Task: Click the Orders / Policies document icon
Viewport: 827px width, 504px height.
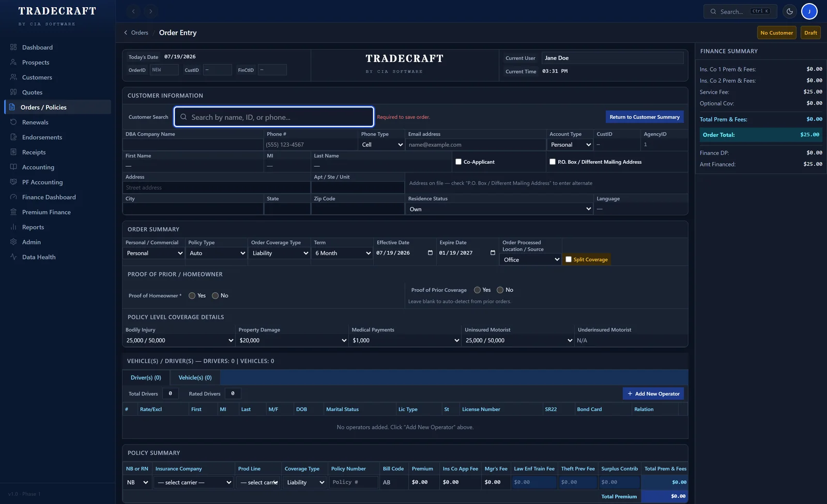Action: [x=12, y=107]
